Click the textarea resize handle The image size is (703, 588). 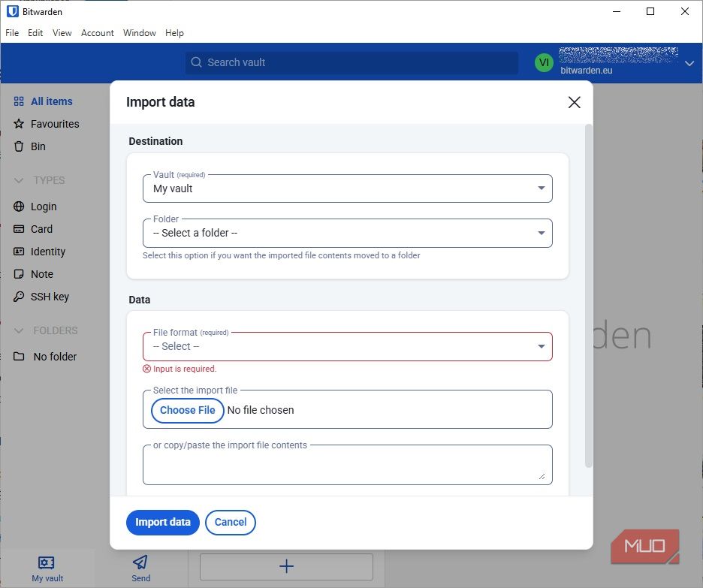(542, 476)
